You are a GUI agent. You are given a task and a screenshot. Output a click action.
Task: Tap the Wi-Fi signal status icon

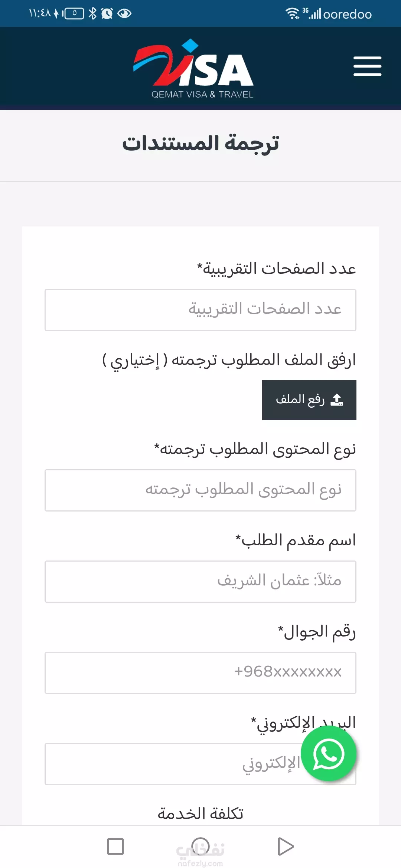[x=292, y=14]
